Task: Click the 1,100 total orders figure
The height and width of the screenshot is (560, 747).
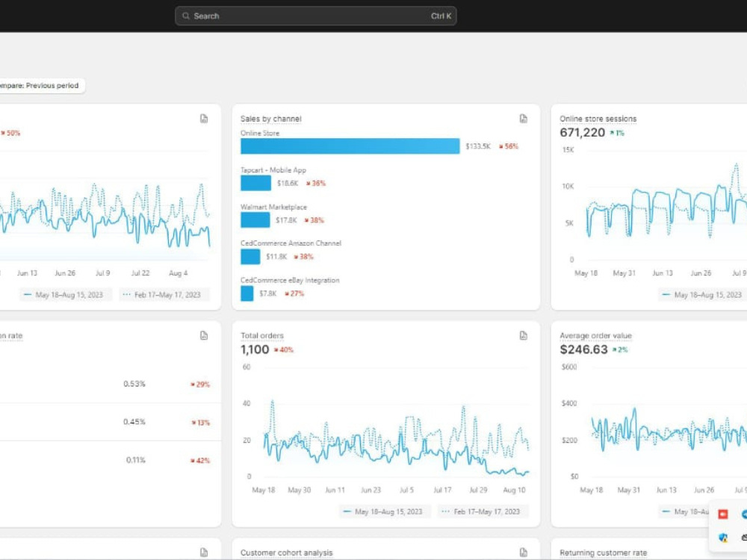Action: tap(255, 349)
